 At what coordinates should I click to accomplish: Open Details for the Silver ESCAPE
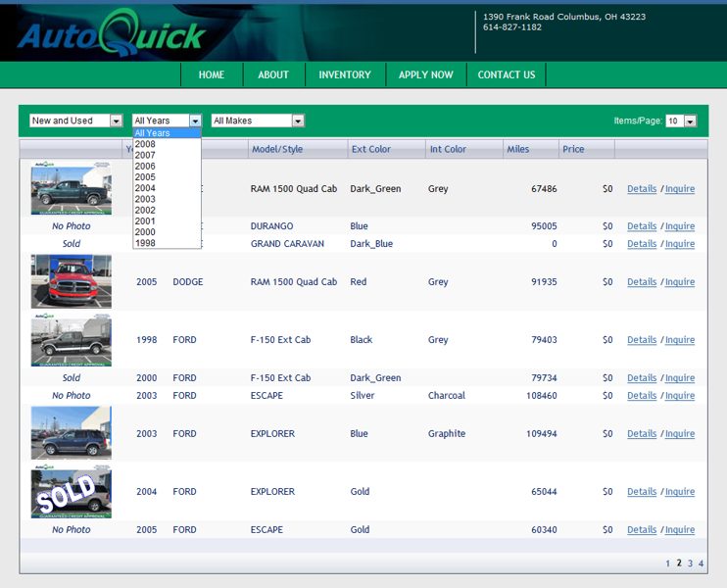642,396
